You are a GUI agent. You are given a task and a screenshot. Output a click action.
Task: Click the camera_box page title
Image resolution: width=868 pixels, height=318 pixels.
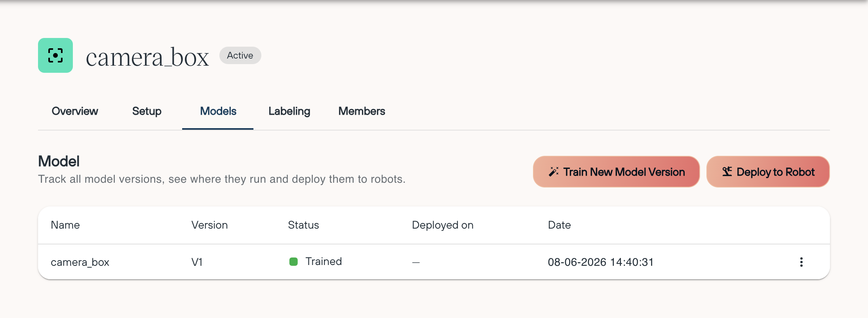147,58
